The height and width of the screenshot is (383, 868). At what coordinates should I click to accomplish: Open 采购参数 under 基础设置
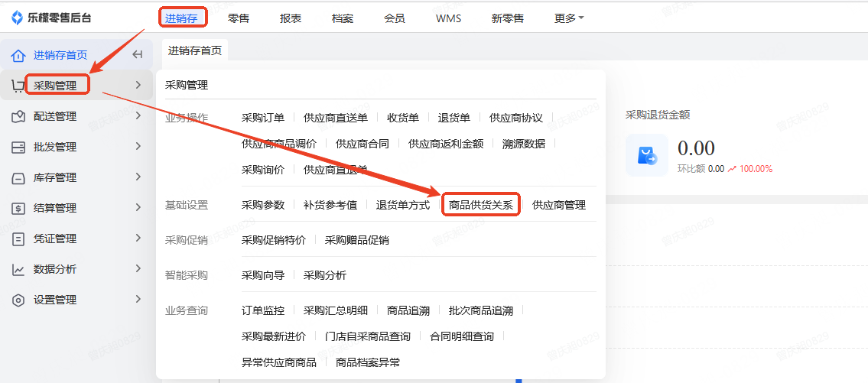pos(263,205)
